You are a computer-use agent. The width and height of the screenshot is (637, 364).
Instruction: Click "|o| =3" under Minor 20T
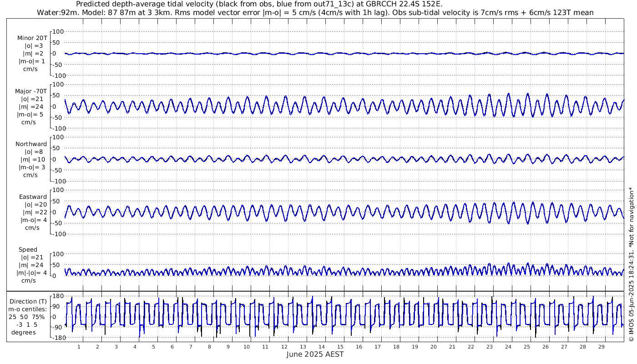34,45
